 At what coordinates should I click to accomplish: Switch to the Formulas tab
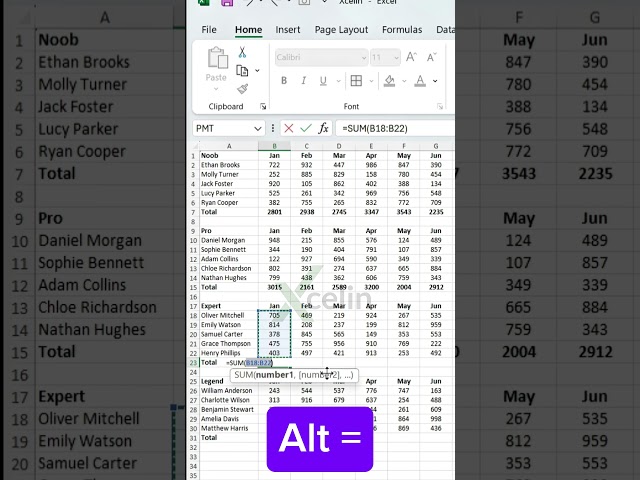click(x=402, y=30)
